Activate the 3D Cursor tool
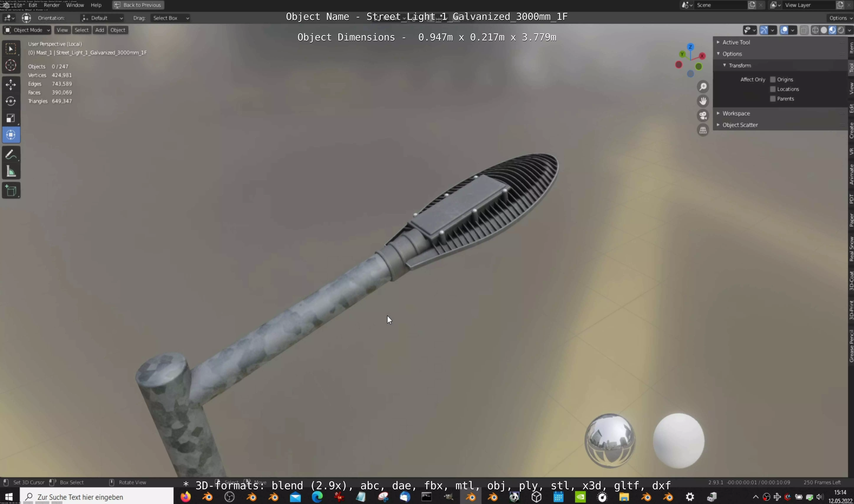 (x=11, y=65)
